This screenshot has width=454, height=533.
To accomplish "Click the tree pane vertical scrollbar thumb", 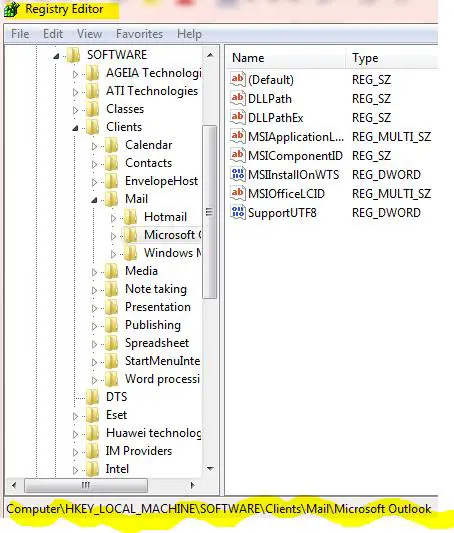I will coord(209,212).
